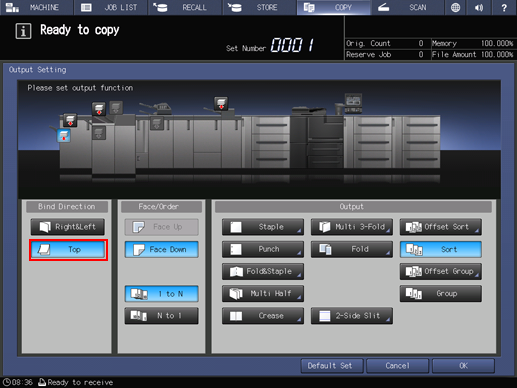Open Punch settings
This screenshot has height=388, width=517.
(x=263, y=249)
